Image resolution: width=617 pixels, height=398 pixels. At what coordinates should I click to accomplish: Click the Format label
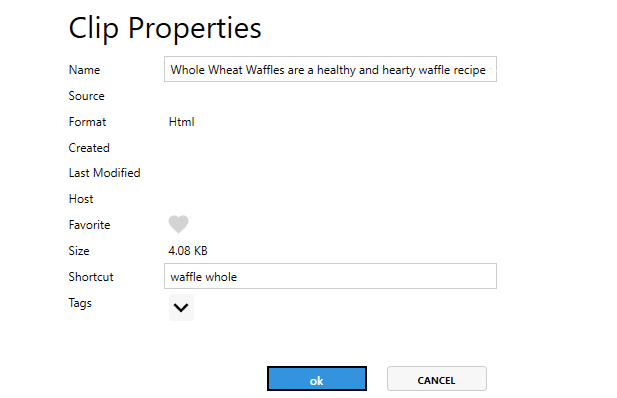click(87, 122)
